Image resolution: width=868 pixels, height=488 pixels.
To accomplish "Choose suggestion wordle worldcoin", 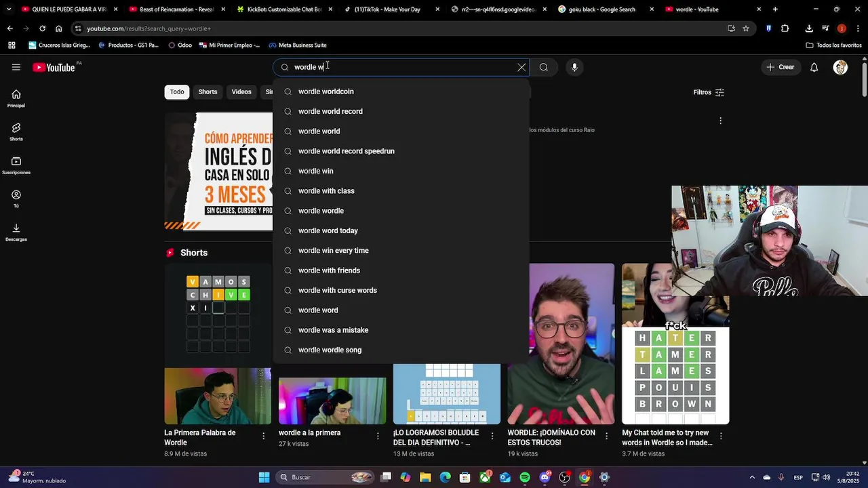I will pyautogui.click(x=401, y=91).
